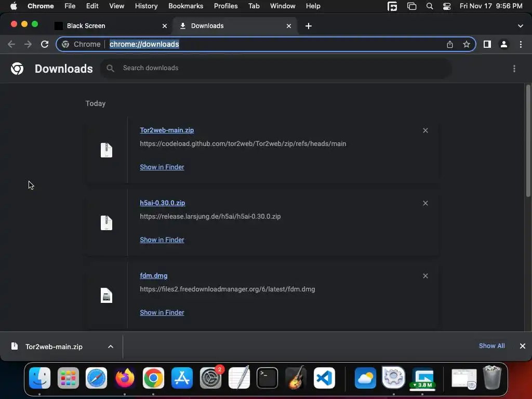The image size is (532, 399).
Task: Click the h5ai-0.30.0.zip file icon
Action: [x=106, y=222]
